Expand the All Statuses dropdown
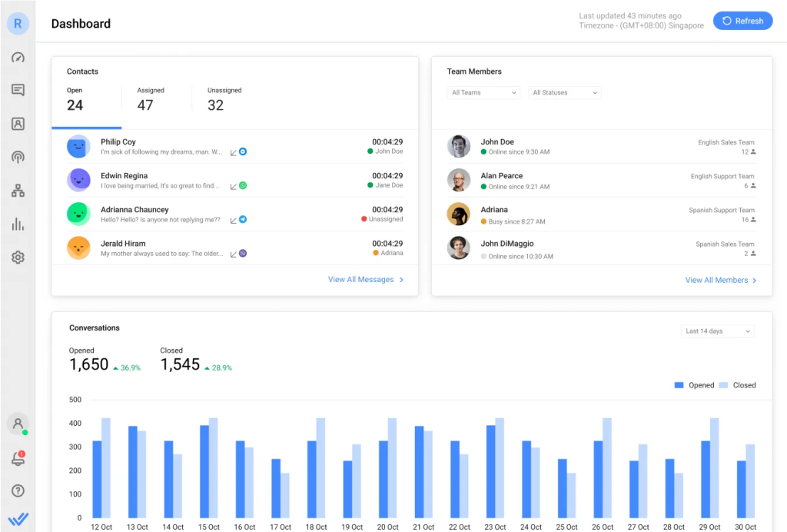Screen dimensions: 787x532 [x=565, y=93]
